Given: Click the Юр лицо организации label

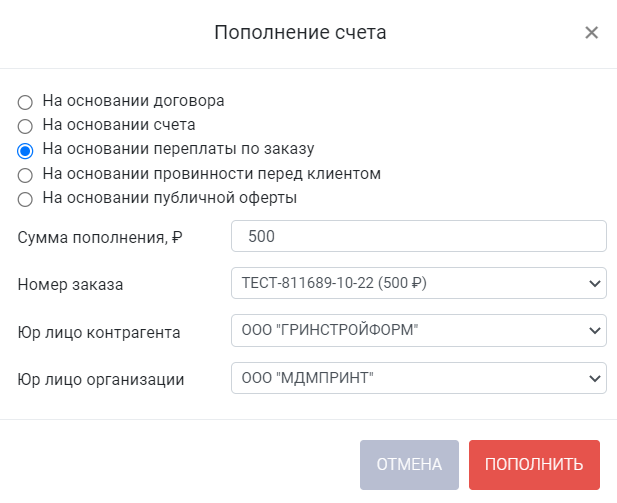Looking at the screenshot, I should click(101, 380).
